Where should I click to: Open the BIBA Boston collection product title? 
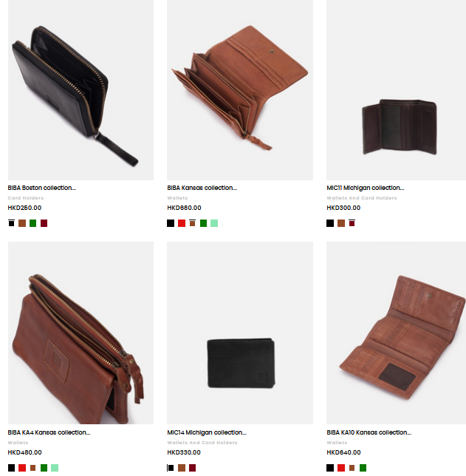coord(42,188)
